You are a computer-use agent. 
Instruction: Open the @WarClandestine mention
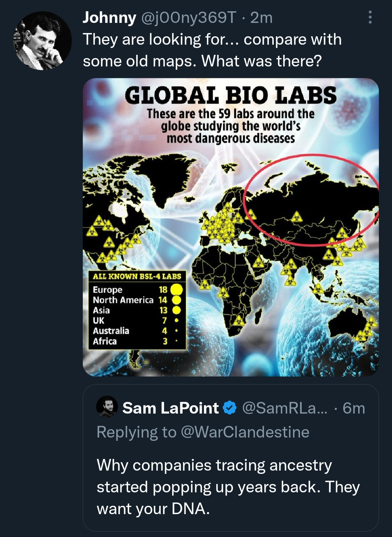(x=245, y=432)
